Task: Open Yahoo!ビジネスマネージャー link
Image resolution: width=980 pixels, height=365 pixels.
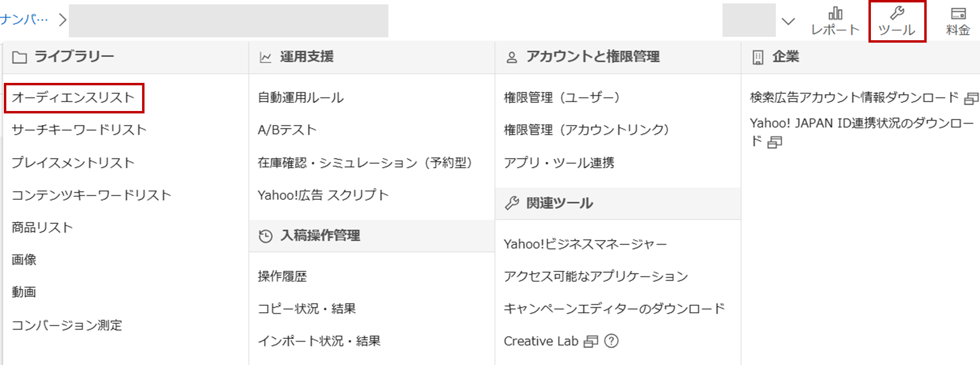Action: (x=585, y=244)
